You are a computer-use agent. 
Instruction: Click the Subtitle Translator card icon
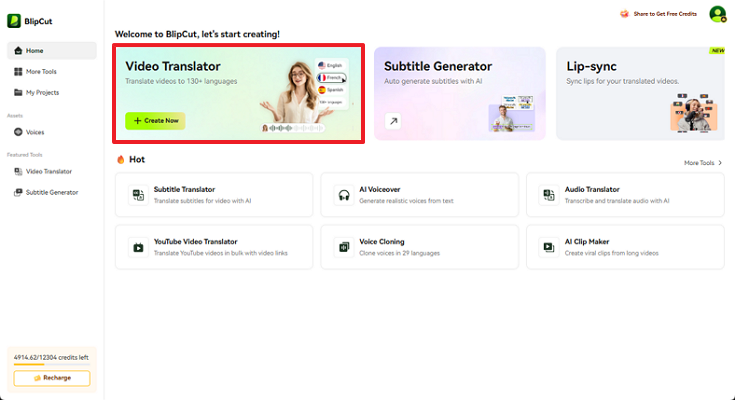[138, 195]
